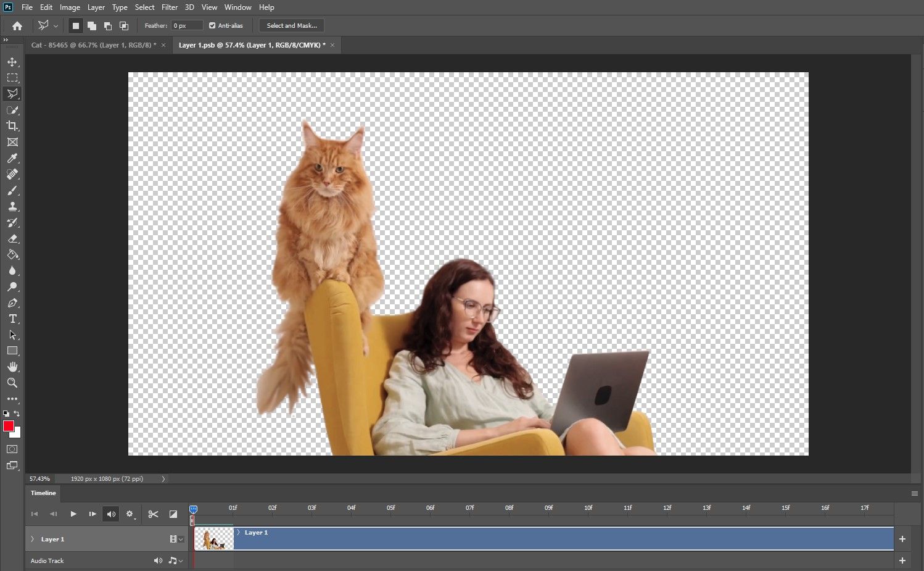Select the Eyedropper tool
The image size is (924, 571).
(x=12, y=159)
